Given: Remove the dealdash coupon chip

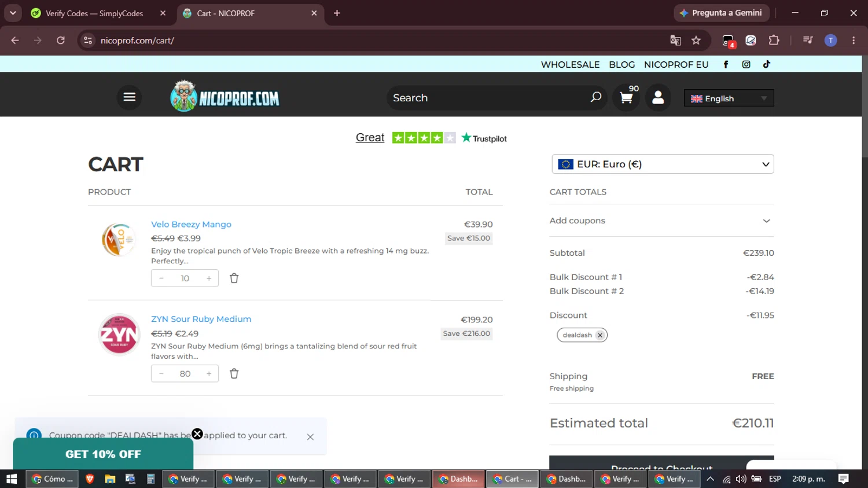Looking at the screenshot, I should [600, 335].
